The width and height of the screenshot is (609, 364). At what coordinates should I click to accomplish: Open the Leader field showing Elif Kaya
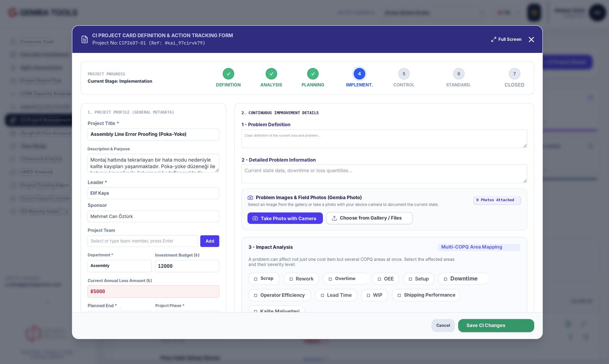pyautogui.click(x=153, y=193)
